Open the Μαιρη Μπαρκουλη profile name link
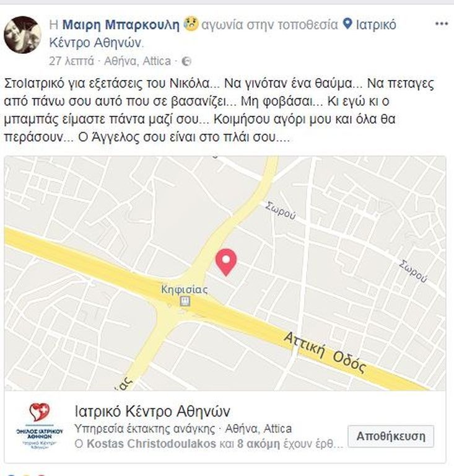 tap(121, 25)
